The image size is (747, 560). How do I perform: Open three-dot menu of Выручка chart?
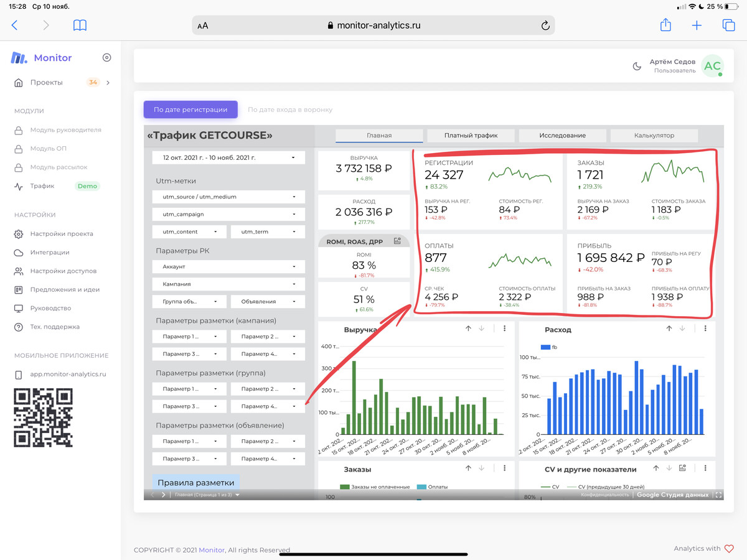[504, 329]
